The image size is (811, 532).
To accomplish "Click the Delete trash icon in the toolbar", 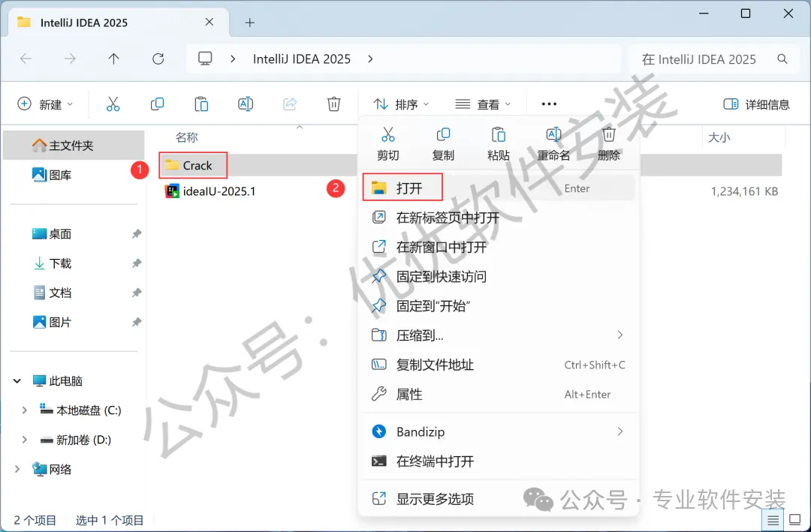I will coord(333,104).
